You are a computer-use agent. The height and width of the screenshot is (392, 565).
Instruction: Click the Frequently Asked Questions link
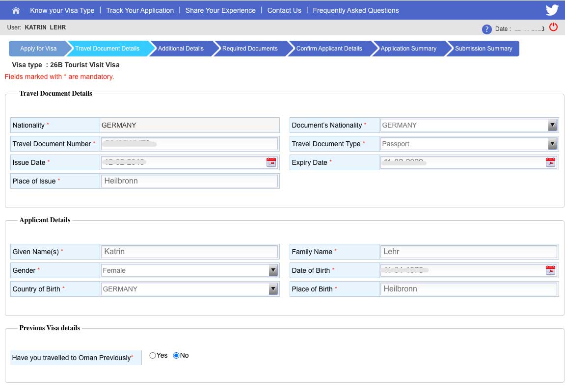click(x=355, y=10)
